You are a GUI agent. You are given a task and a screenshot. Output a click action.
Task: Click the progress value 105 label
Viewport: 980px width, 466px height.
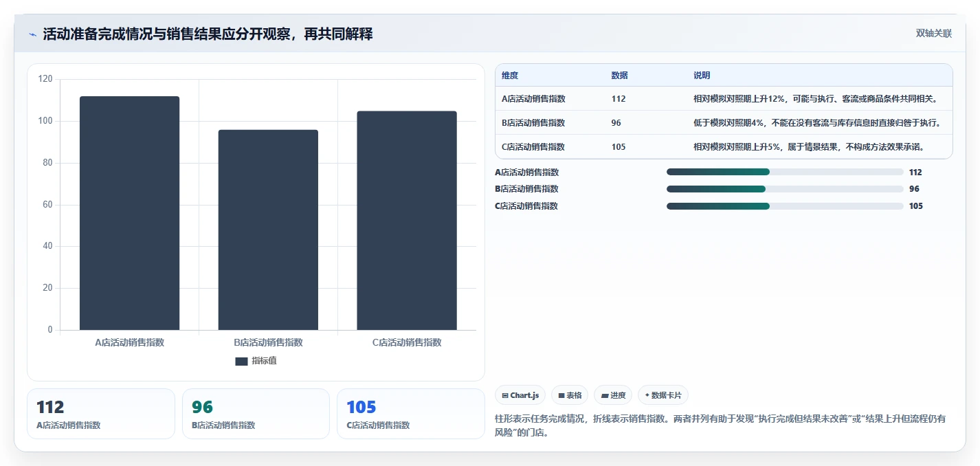pos(916,206)
